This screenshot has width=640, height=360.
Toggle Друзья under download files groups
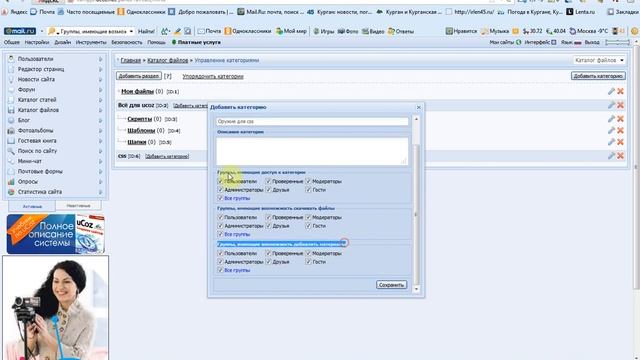point(268,226)
